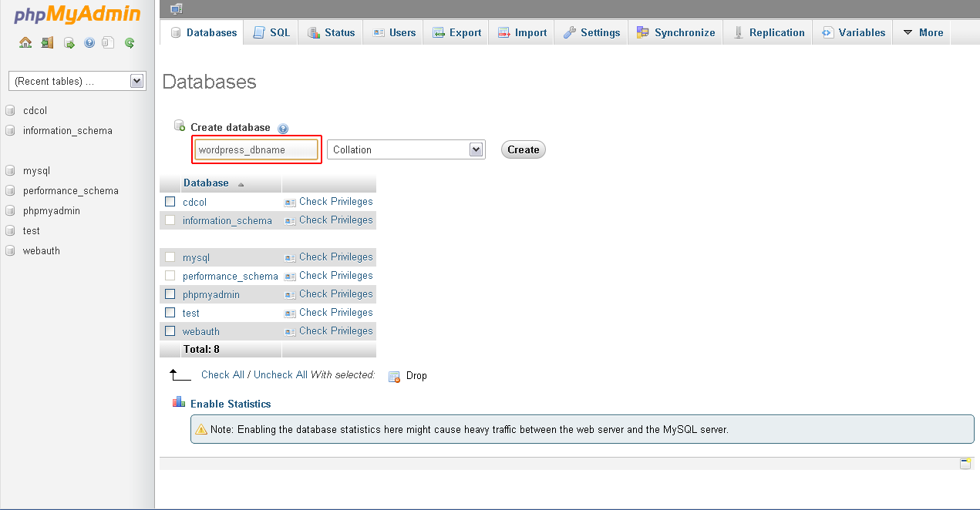Image resolution: width=980 pixels, height=510 pixels.
Task: Open webauth database in table list
Action: tap(201, 331)
